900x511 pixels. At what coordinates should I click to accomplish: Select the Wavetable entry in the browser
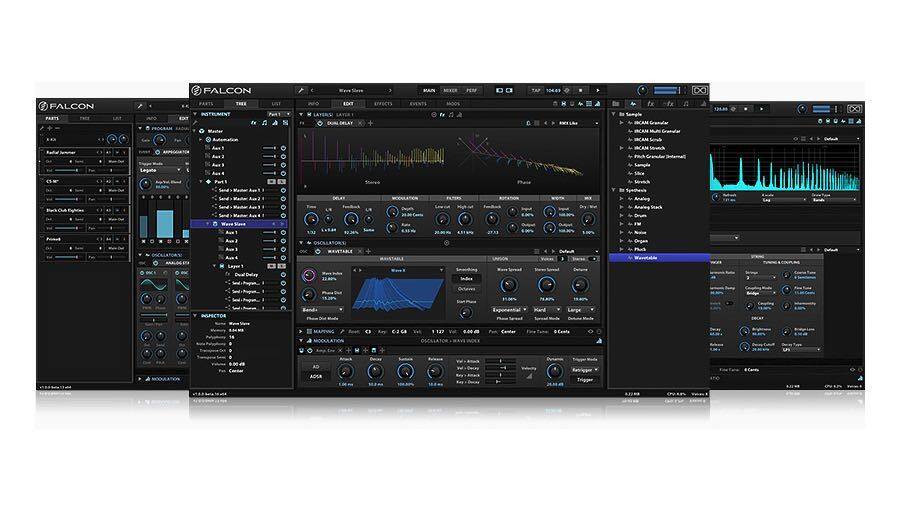click(659, 258)
